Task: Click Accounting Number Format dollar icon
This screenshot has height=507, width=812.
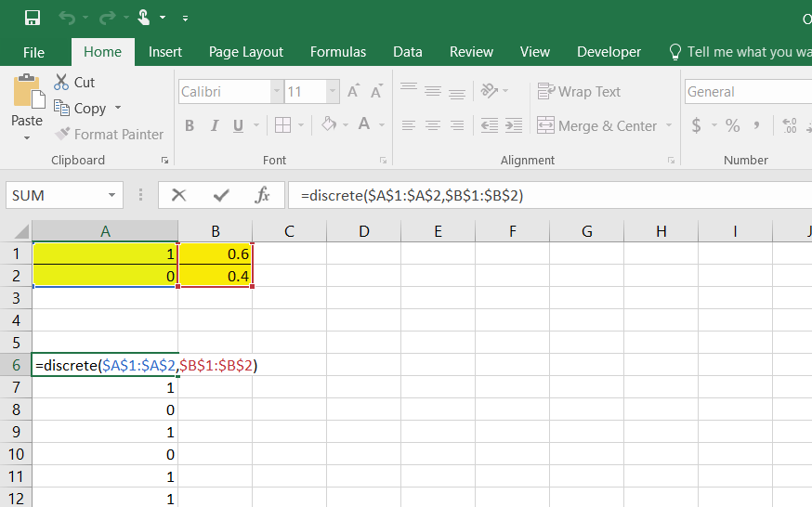Action: pyautogui.click(x=697, y=125)
